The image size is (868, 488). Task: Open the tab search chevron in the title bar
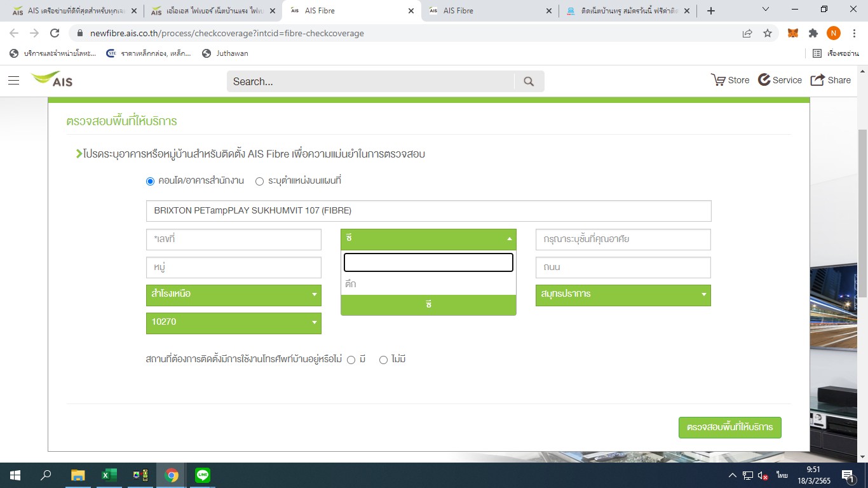tap(766, 10)
